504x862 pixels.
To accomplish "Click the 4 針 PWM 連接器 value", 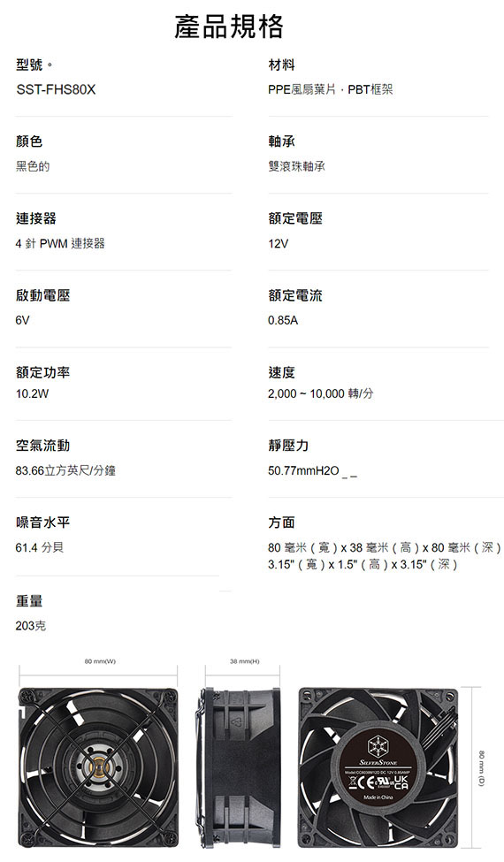I will click(60, 243).
